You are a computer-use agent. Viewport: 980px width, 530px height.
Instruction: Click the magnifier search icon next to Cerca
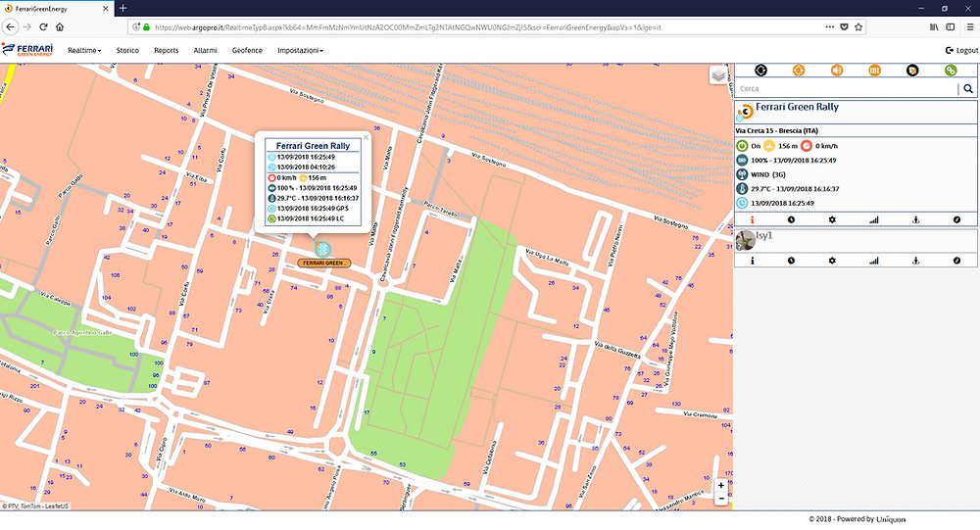tap(968, 89)
